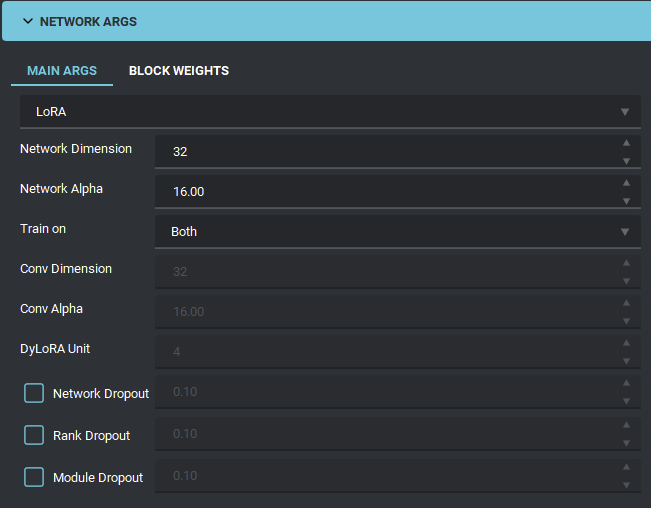651x508 pixels.
Task: Decrease Network Alpha with down arrow
Action: [x=626, y=201]
